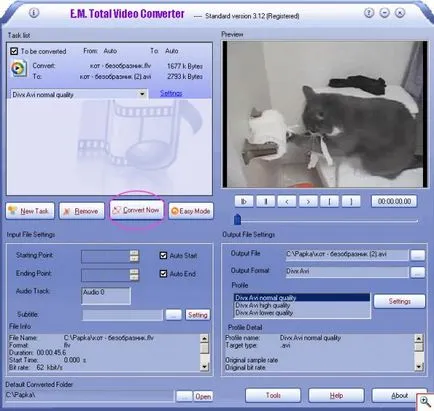Select Divx Avi lower quality profile

(x=264, y=313)
